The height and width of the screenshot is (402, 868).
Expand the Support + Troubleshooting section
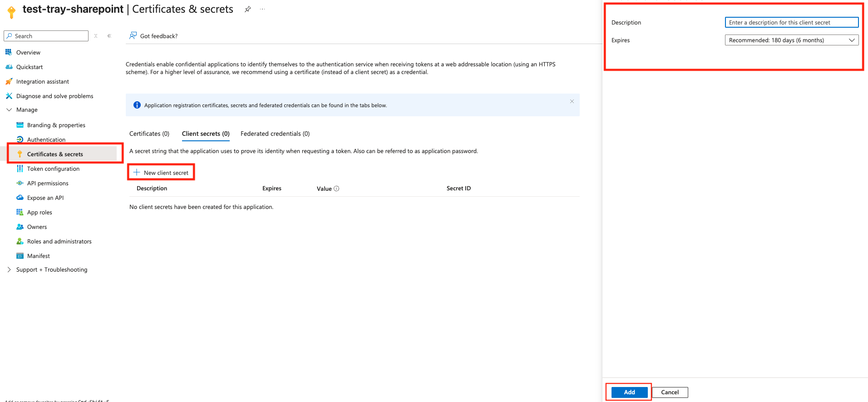9,269
